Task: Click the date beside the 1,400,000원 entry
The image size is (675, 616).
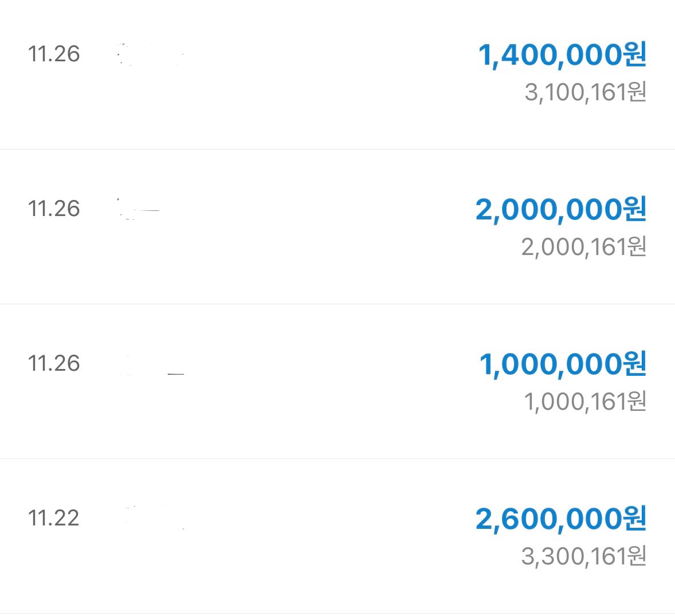Action: 53,54
